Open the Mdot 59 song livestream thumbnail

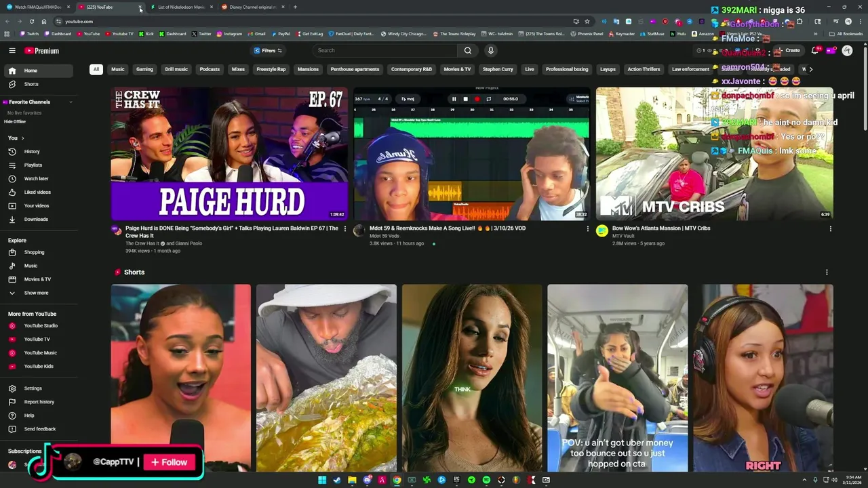point(471,153)
